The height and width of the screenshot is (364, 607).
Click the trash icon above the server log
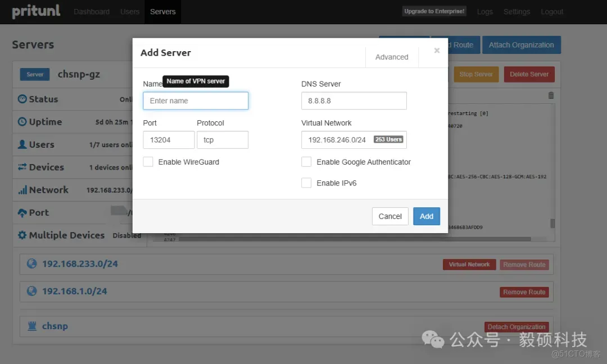tap(551, 95)
